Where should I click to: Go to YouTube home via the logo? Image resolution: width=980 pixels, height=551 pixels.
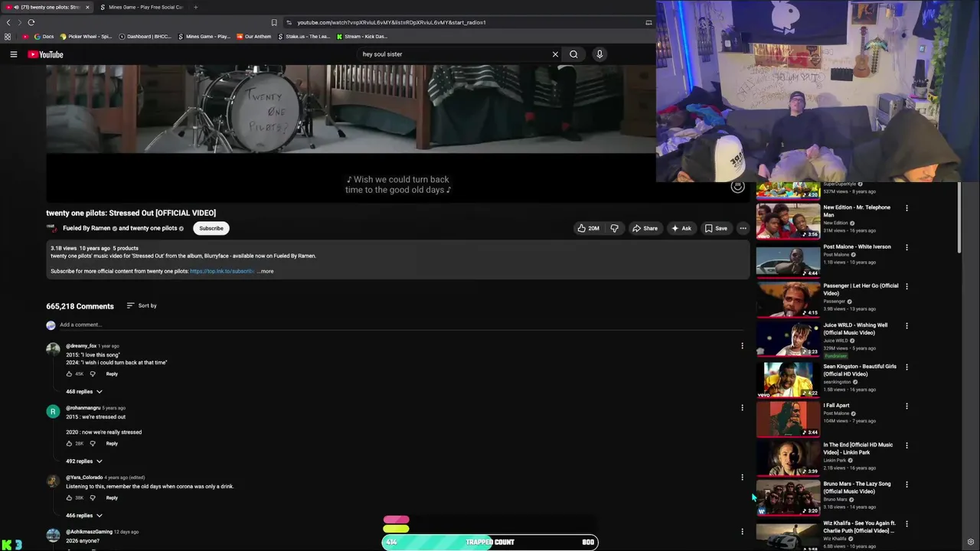pyautogui.click(x=46, y=54)
